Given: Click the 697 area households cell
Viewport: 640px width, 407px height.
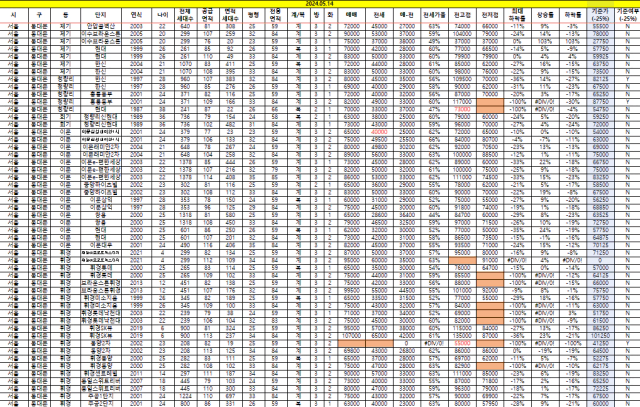Looking at the screenshot, I should pyautogui.click(x=230, y=396).
